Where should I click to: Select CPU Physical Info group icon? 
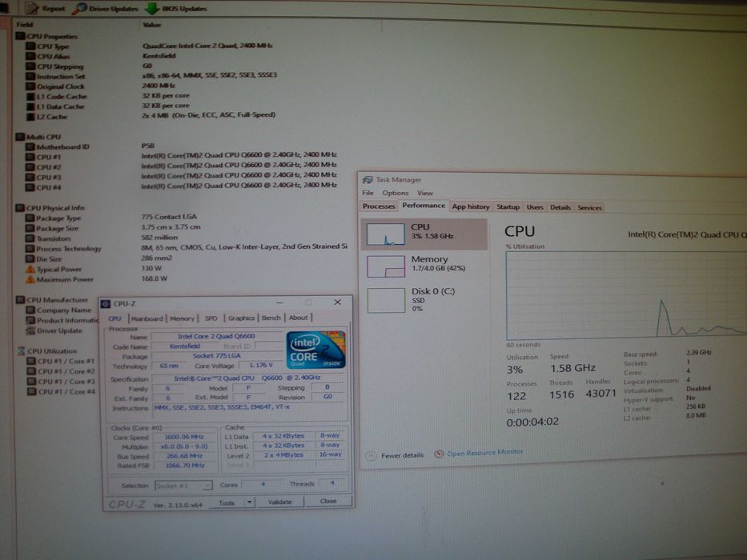21,208
